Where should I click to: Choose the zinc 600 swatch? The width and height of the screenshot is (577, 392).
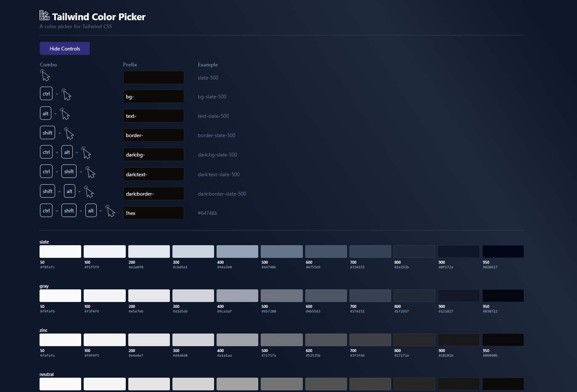click(x=326, y=340)
